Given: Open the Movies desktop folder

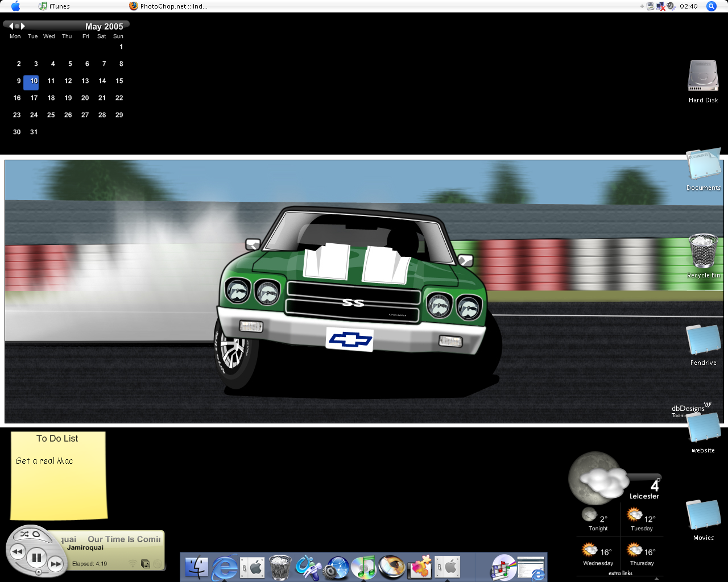Looking at the screenshot, I should coord(704,519).
